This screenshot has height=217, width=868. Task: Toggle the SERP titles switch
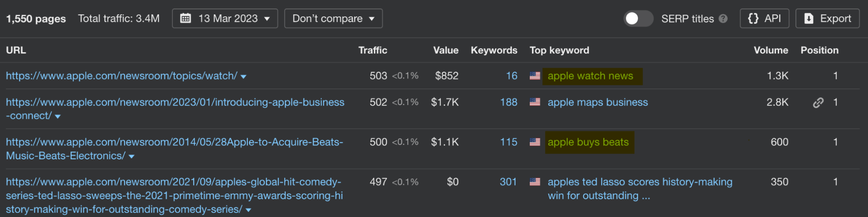pos(638,19)
